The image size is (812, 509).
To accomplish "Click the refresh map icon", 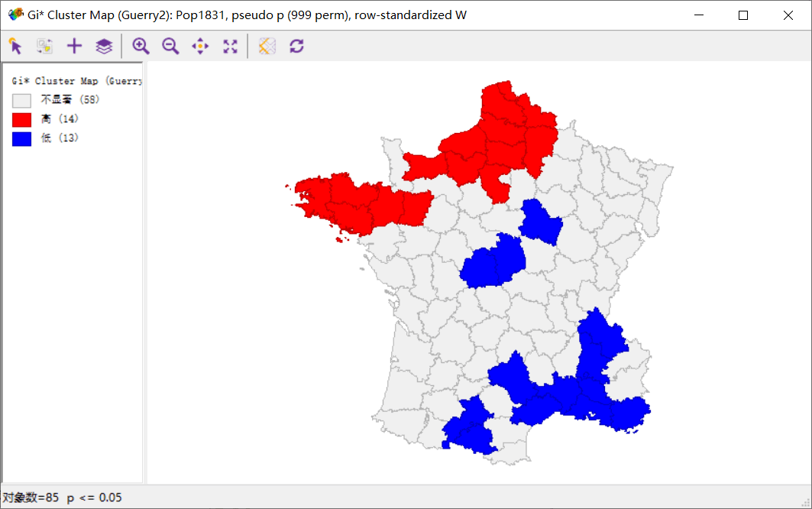I will [296, 46].
